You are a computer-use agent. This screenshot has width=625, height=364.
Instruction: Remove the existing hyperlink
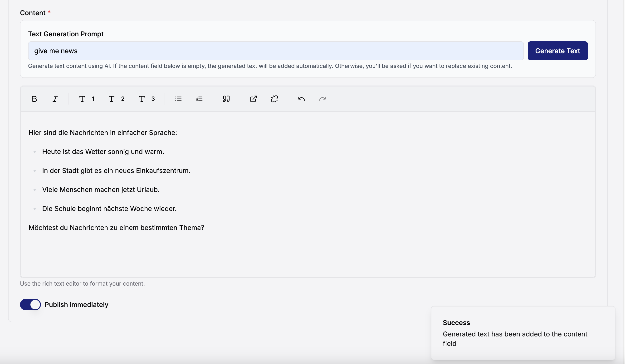274,99
